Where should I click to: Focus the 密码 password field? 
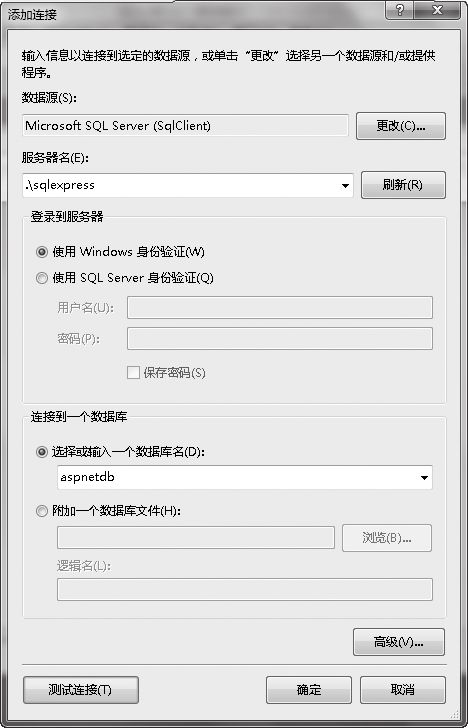click(280, 338)
